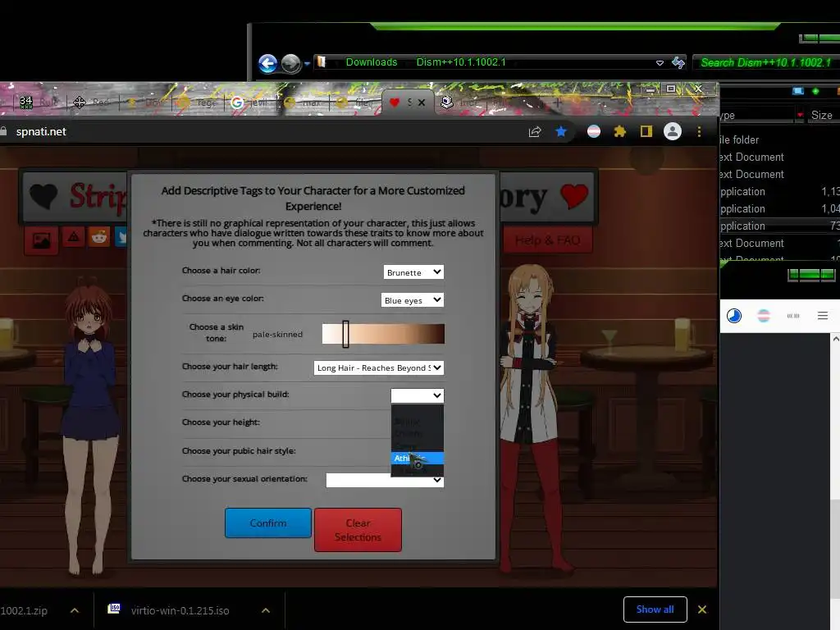The height and width of the screenshot is (630, 840).
Task: Click the share icon in the browser address bar
Action: (x=535, y=132)
